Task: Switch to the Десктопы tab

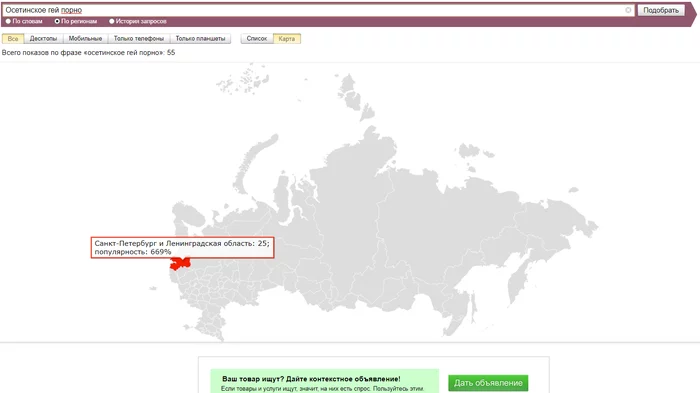Action: pos(43,38)
